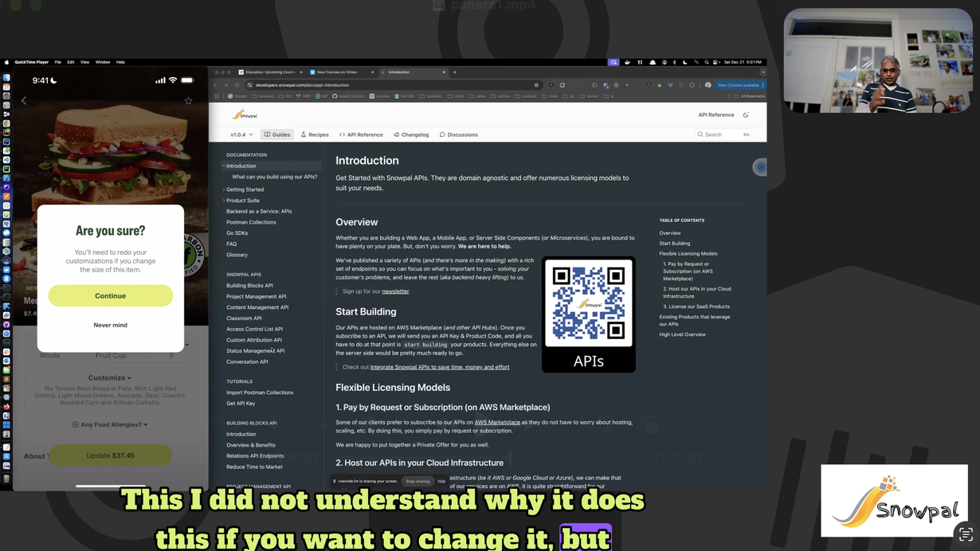Open the FAQ page
The height and width of the screenshot is (551, 980).
[231, 244]
